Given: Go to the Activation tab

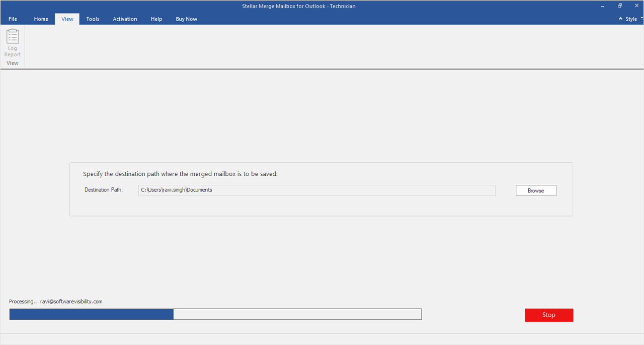Looking at the screenshot, I should [x=125, y=19].
